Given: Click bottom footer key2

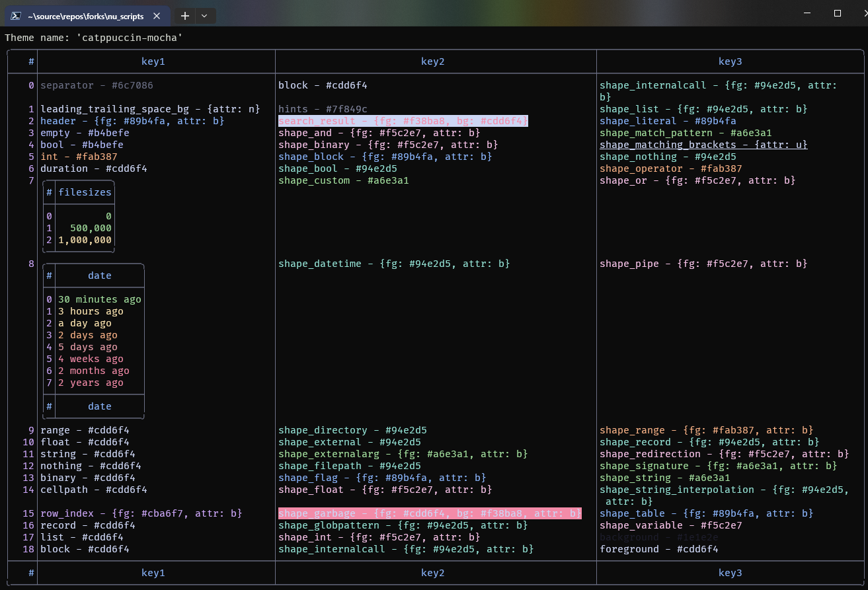Looking at the screenshot, I should pyautogui.click(x=433, y=573).
